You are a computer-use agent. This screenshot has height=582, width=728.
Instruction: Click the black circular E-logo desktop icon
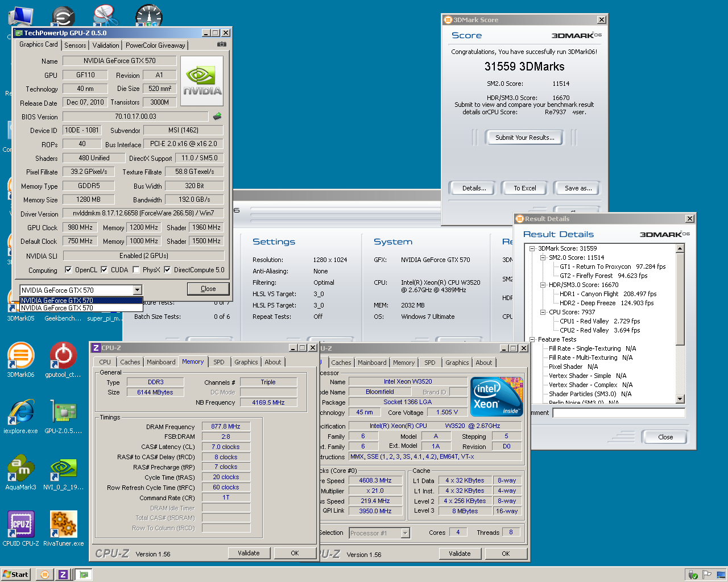(x=63, y=16)
